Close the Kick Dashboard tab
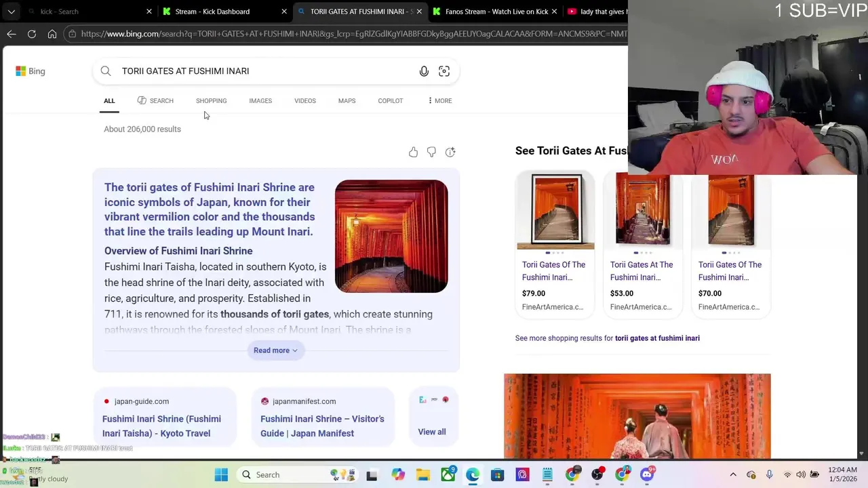 point(285,12)
